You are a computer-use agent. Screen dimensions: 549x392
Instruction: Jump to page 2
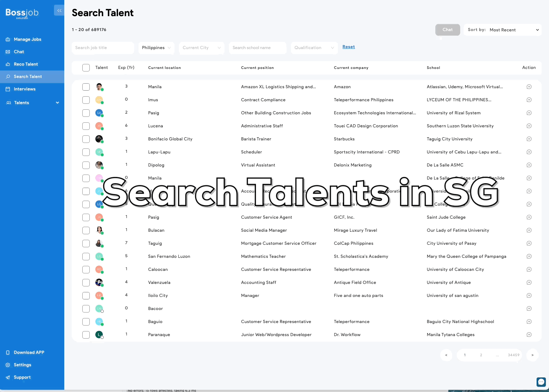tap(481, 355)
